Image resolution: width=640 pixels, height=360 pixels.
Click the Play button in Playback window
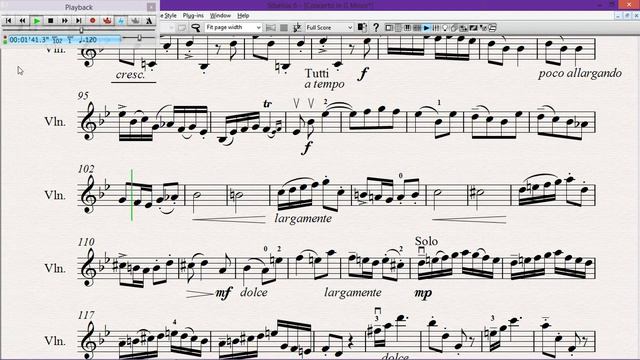click(37, 20)
